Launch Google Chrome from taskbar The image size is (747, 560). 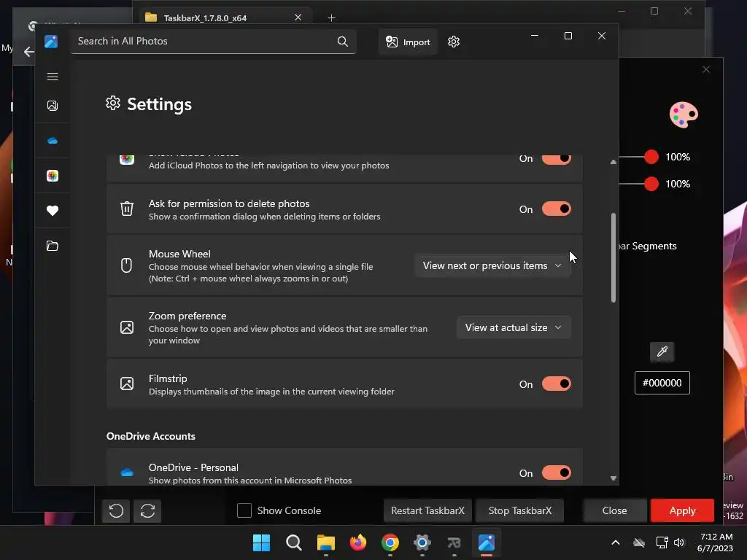(x=390, y=542)
